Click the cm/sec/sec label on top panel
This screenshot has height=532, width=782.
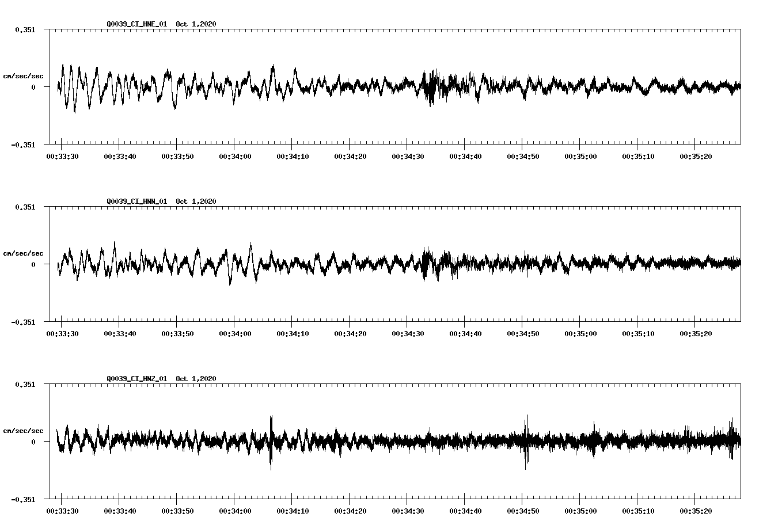click(x=23, y=75)
